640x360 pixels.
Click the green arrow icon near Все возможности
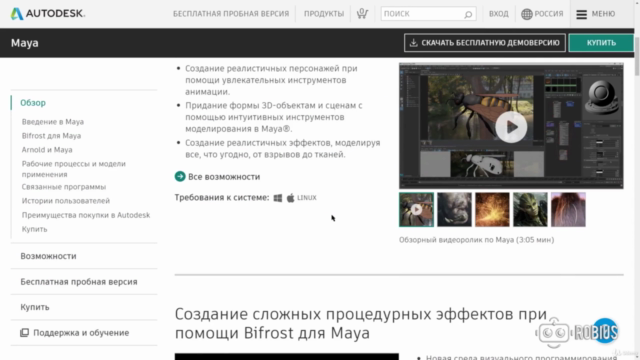click(180, 176)
